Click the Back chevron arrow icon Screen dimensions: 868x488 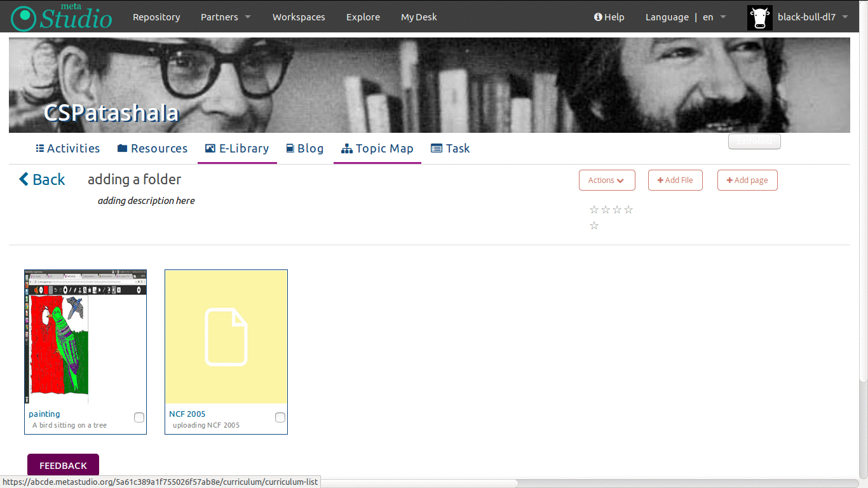click(24, 179)
